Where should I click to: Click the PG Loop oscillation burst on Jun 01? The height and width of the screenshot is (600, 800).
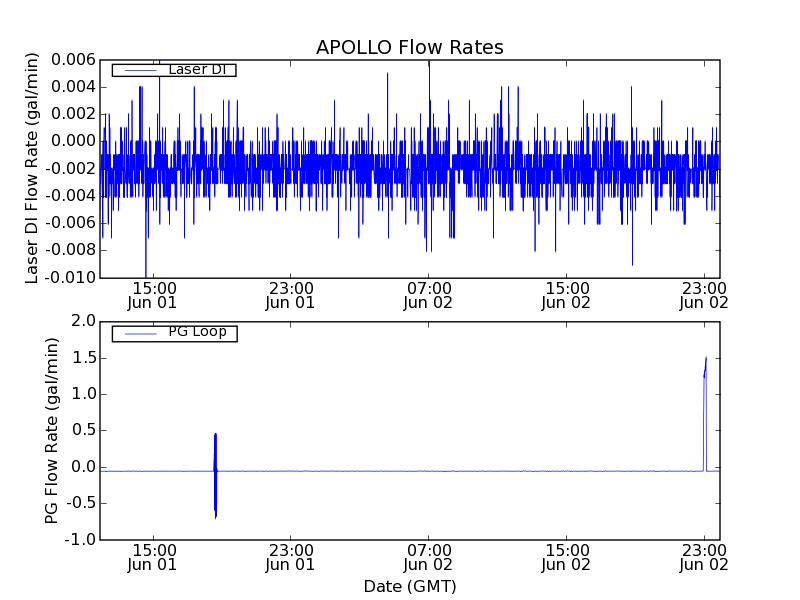(215, 476)
